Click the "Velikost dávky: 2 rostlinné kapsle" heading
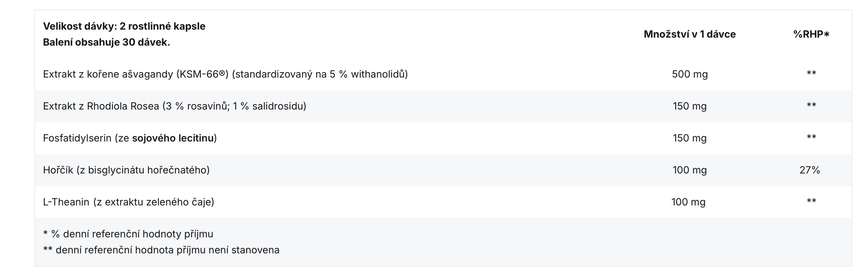The image size is (868, 275). [124, 26]
